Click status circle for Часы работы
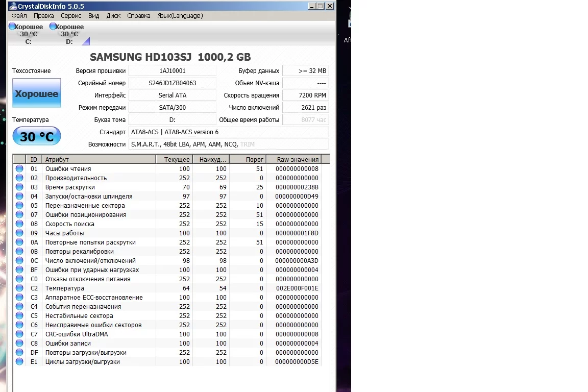The width and height of the screenshot is (588, 392). (19, 233)
